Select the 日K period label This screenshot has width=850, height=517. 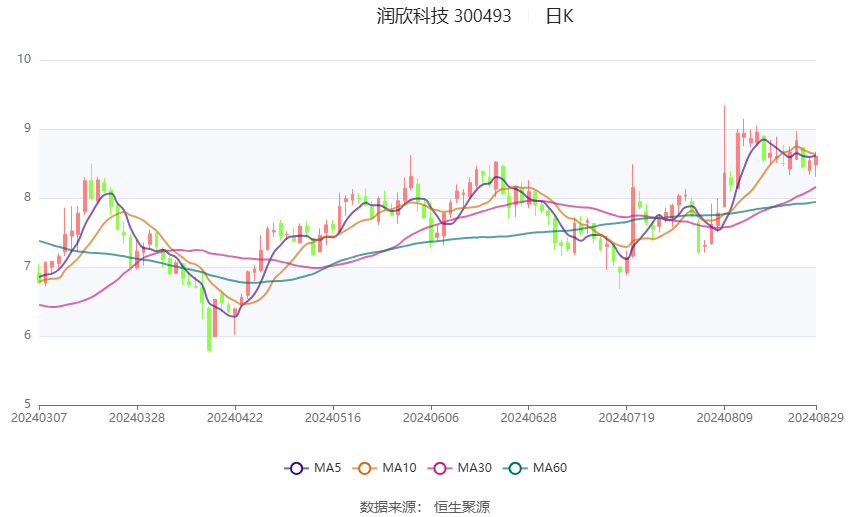[559, 16]
